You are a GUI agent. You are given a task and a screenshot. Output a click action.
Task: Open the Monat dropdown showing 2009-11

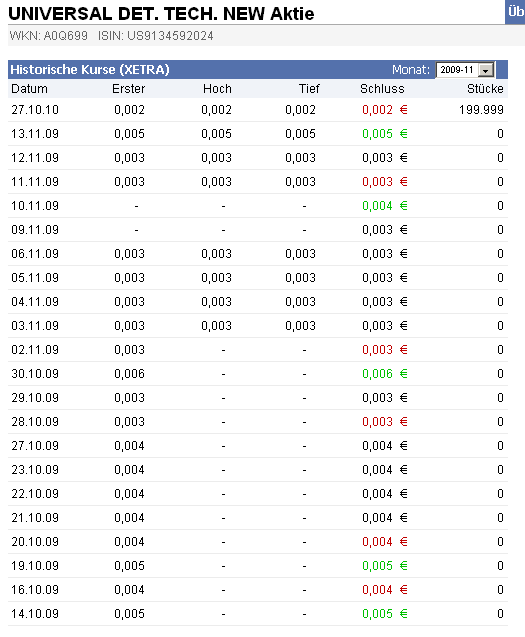[x=465, y=70]
